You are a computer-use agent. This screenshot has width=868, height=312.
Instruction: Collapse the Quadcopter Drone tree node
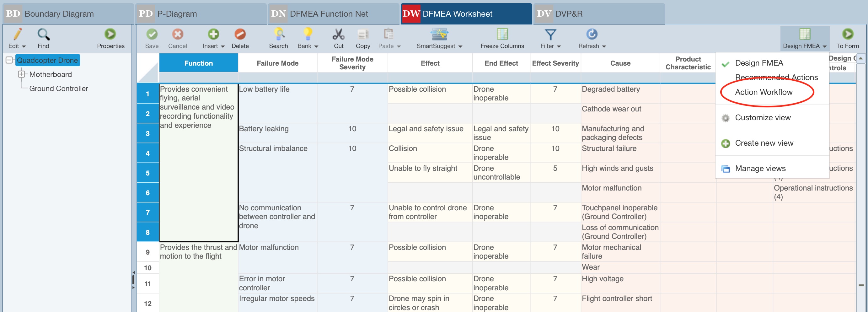click(x=9, y=60)
